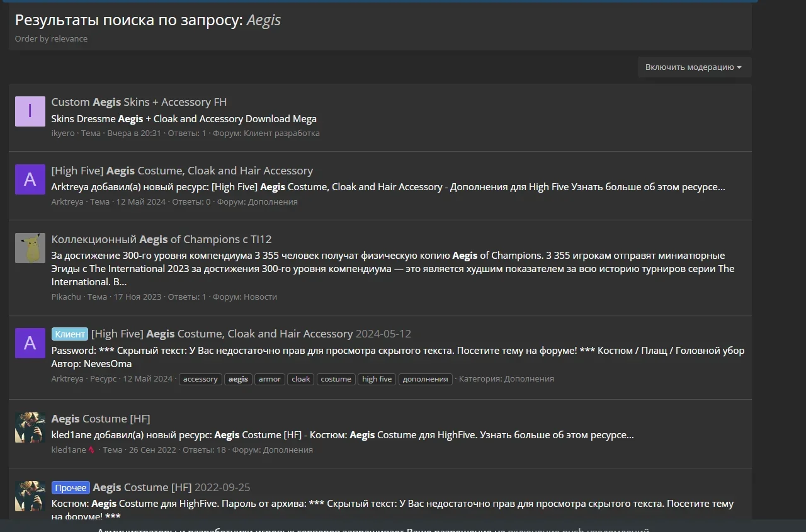Click the cloak tag
The image size is (806, 532).
301,379
